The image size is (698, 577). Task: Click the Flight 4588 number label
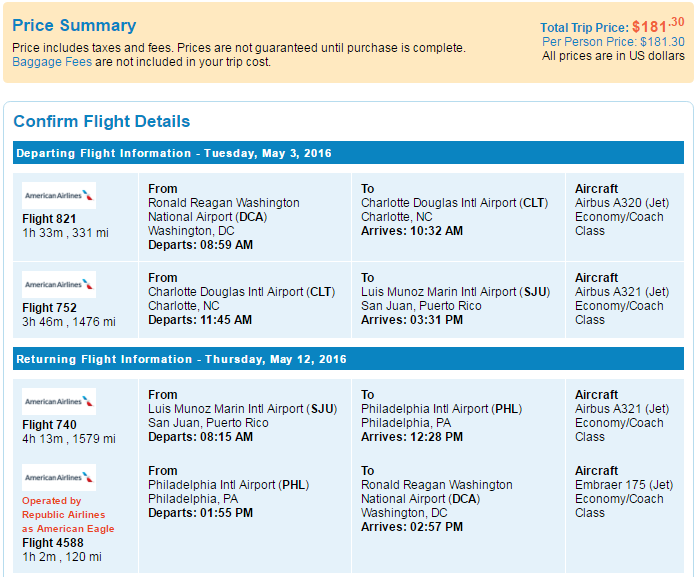pos(53,543)
